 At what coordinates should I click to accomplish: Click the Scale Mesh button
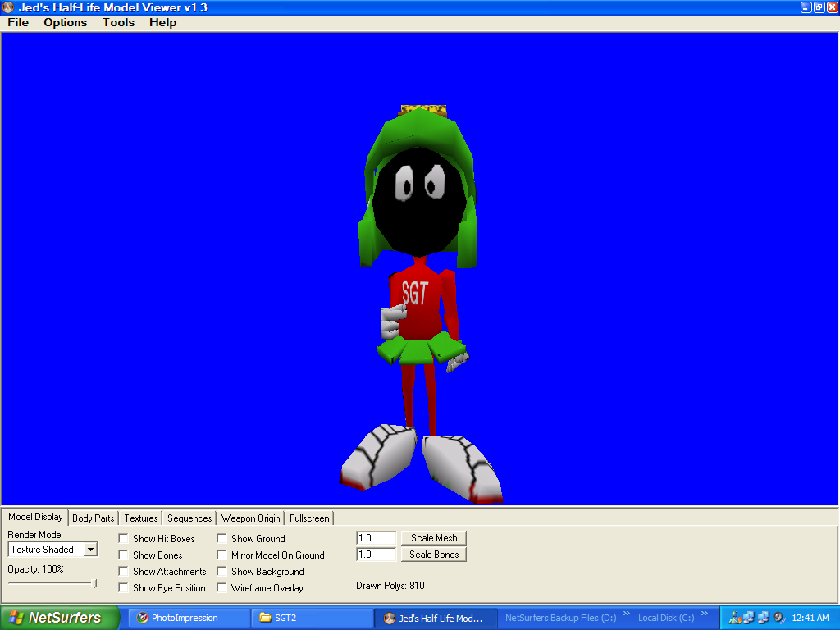[434, 538]
